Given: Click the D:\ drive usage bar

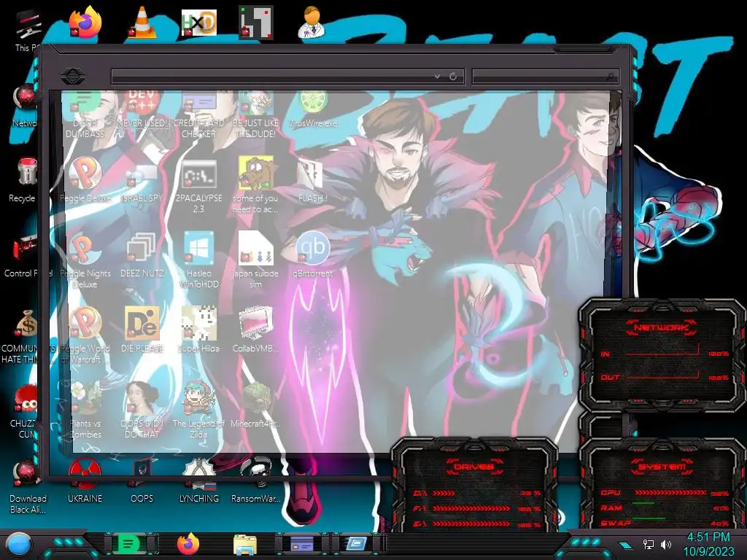Looking at the screenshot, I should pyautogui.click(x=444, y=494).
